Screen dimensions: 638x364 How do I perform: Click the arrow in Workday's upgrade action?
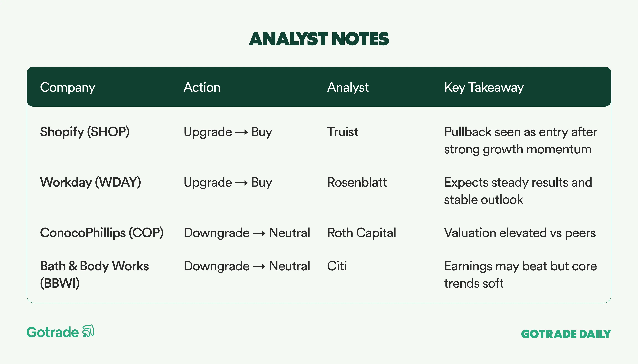pyautogui.click(x=241, y=183)
